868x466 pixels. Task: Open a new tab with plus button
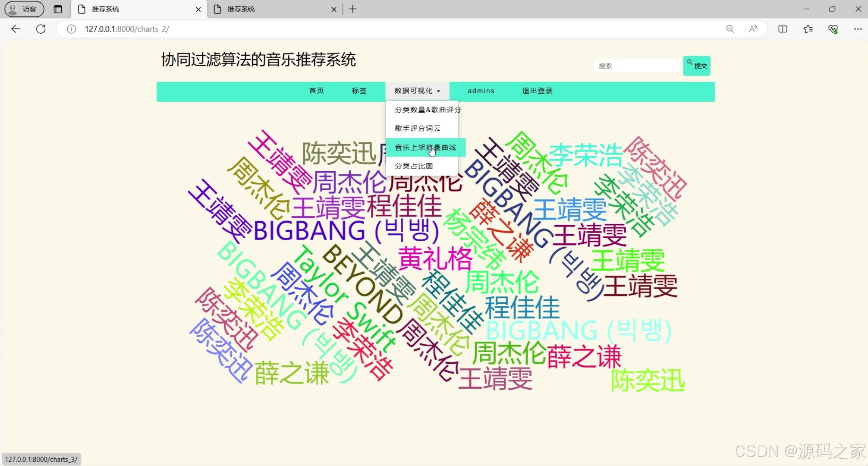tap(353, 9)
